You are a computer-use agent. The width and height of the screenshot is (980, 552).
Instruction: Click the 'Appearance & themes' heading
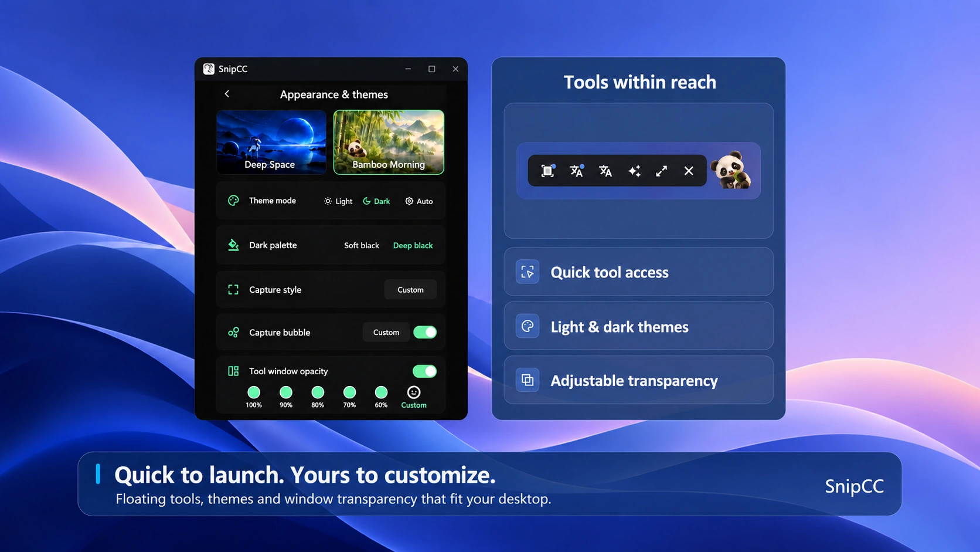click(x=334, y=94)
